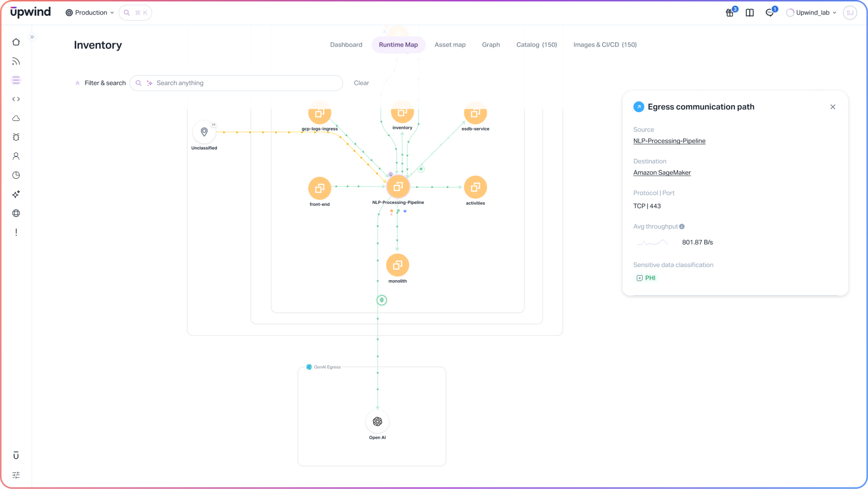The height and width of the screenshot is (489, 868).
Task: Open the Catalog (150) tab
Action: [x=536, y=44]
